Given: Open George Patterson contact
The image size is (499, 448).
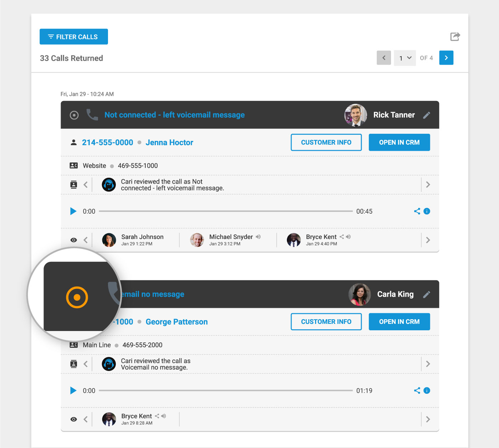Looking at the screenshot, I should pyautogui.click(x=176, y=322).
